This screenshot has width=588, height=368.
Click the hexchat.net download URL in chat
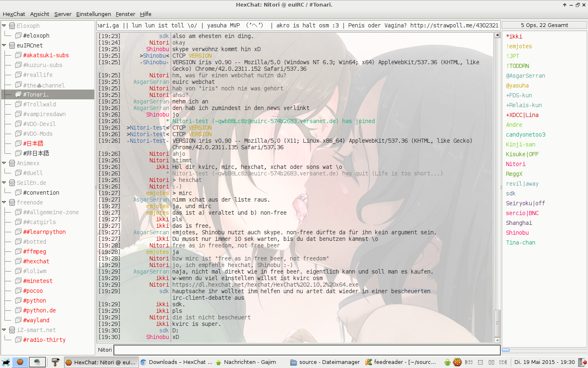coord(265,285)
